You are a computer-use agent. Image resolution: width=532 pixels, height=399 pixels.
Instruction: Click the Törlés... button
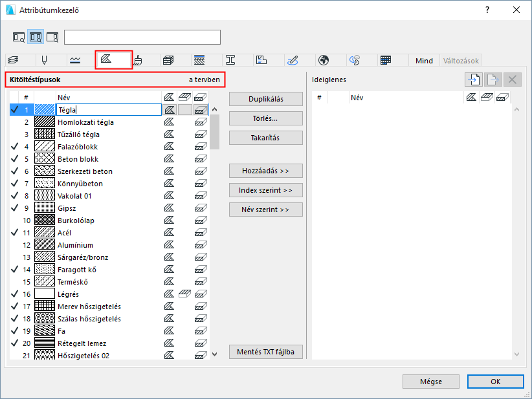(x=265, y=118)
